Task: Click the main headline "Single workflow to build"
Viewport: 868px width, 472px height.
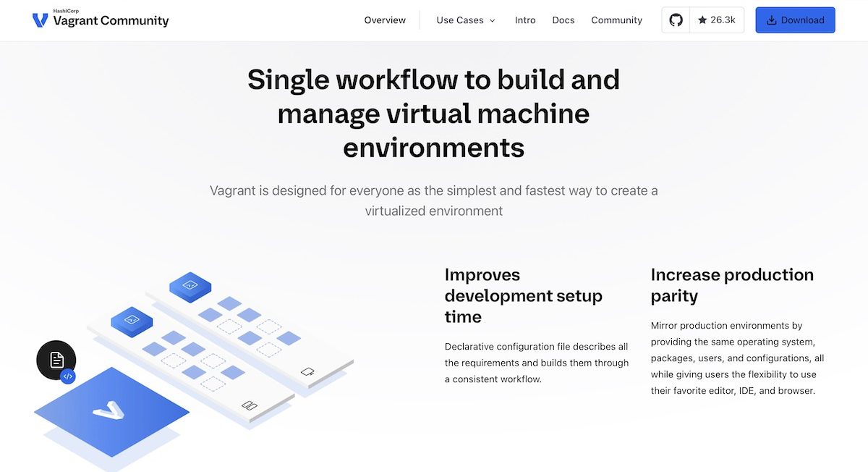Action: [433, 113]
